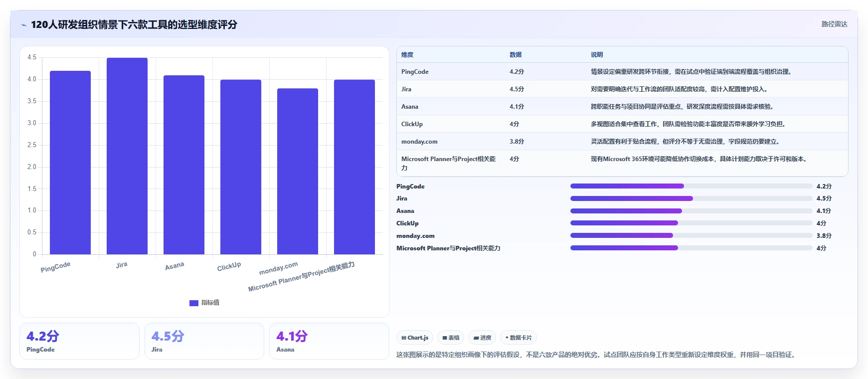Click the 指标值 legend label text

click(x=210, y=303)
